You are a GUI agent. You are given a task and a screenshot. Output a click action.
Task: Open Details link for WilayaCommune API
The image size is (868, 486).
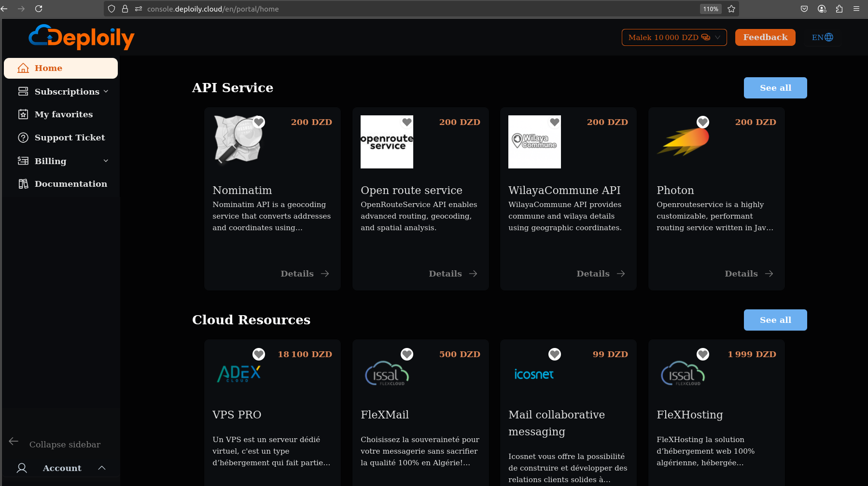coord(601,274)
